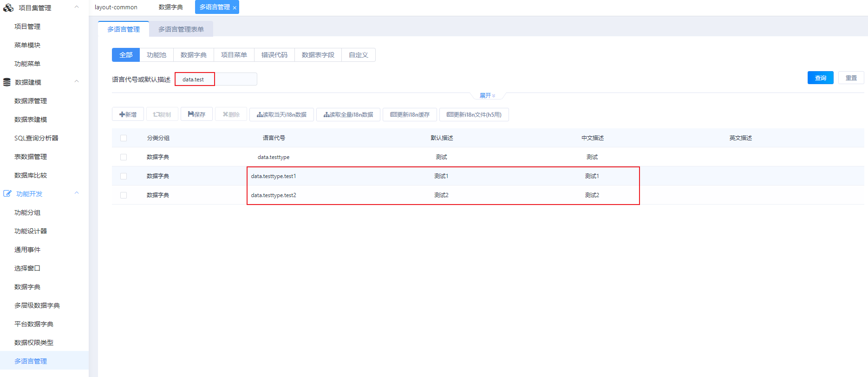Filter by 数据表字段 category
This screenshot has height=377, width=868.
click(318, 55)
